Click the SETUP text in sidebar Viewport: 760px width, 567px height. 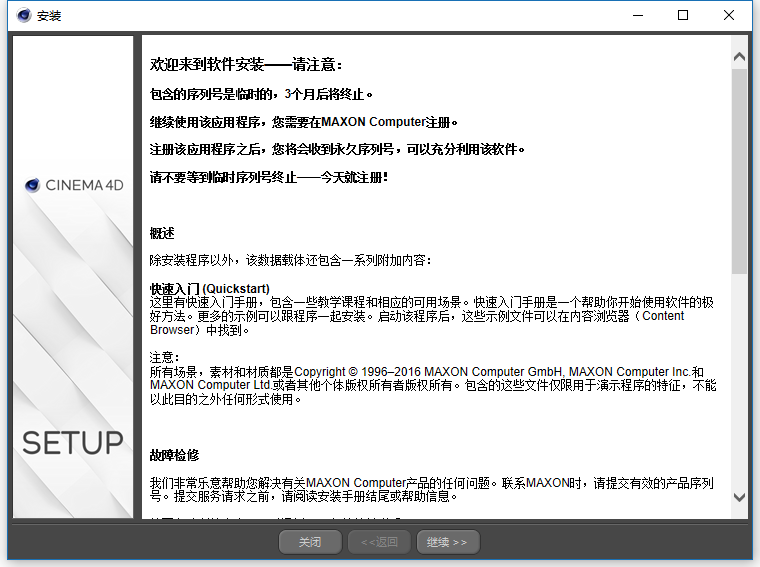click(73, 443)
